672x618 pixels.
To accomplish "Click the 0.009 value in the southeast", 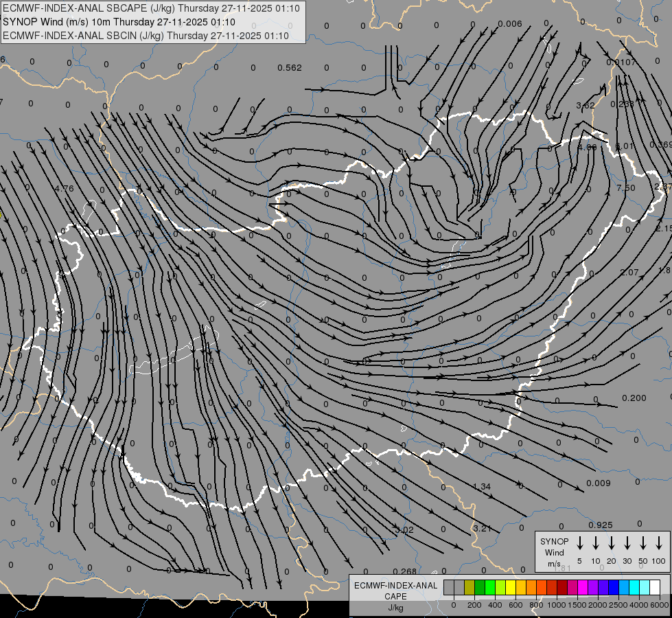I will tap(599, 483).
